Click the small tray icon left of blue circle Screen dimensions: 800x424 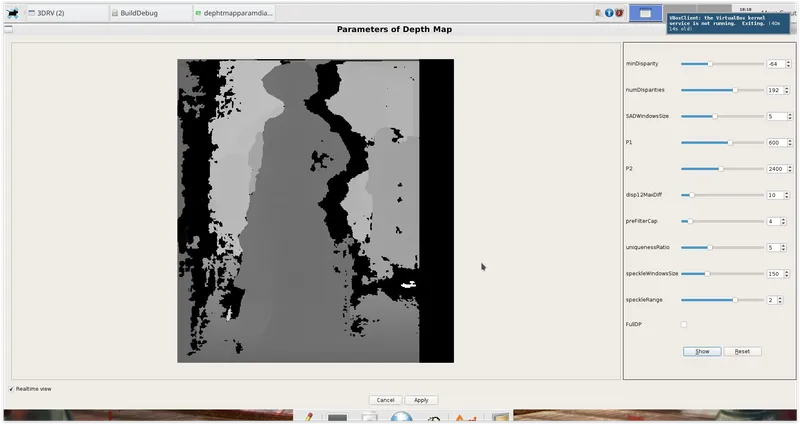click(598, 13)
